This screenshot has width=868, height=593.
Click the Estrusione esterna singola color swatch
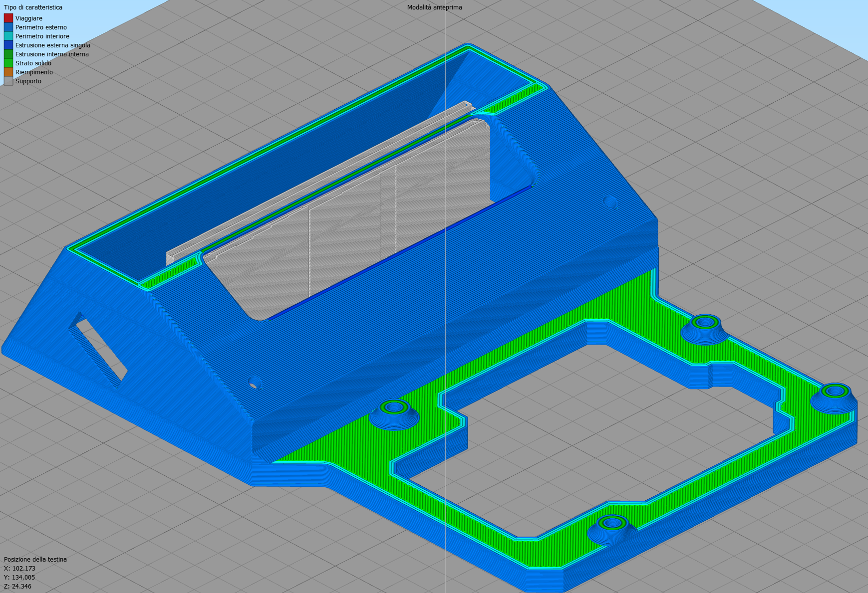pos(8,45)
